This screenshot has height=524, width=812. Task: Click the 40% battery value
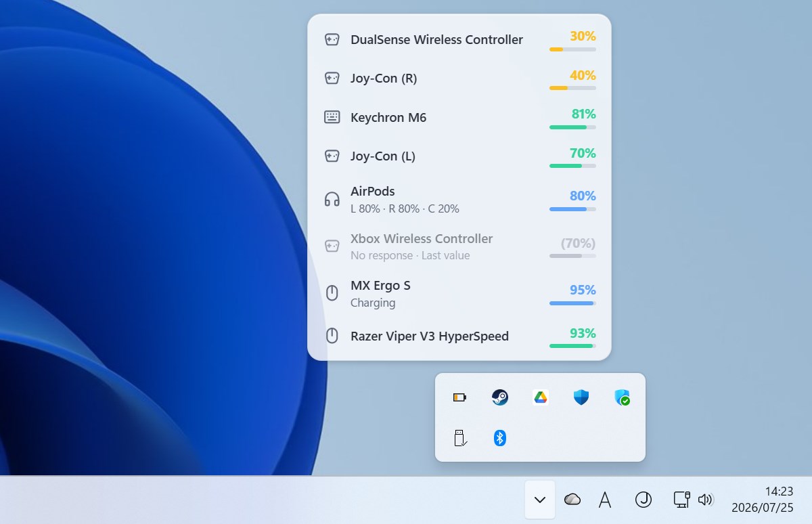(583, 75)
